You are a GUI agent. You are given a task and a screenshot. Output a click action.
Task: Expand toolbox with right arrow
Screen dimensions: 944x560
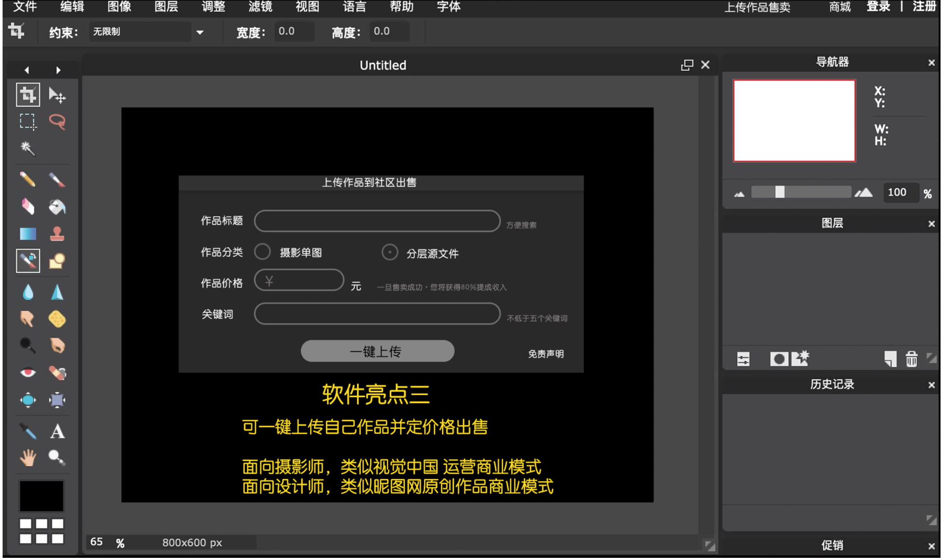tap(58, 70)
